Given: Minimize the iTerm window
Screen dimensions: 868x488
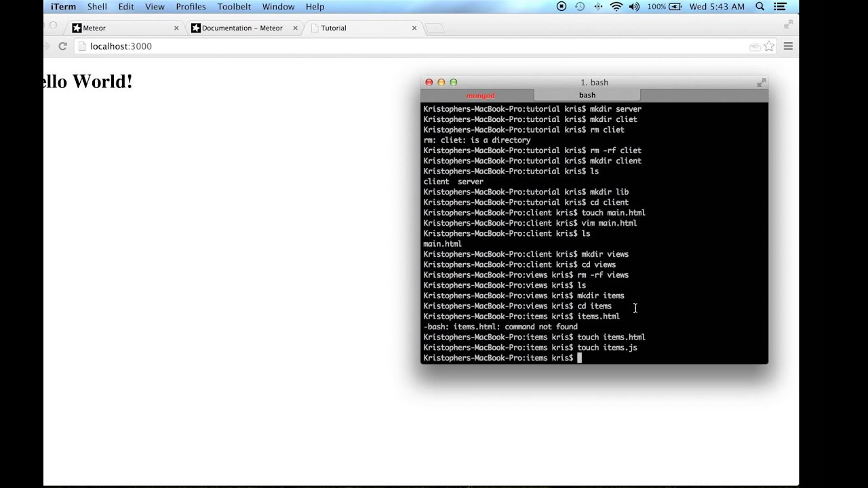Looking at the screenshot, I should [441, 82].
